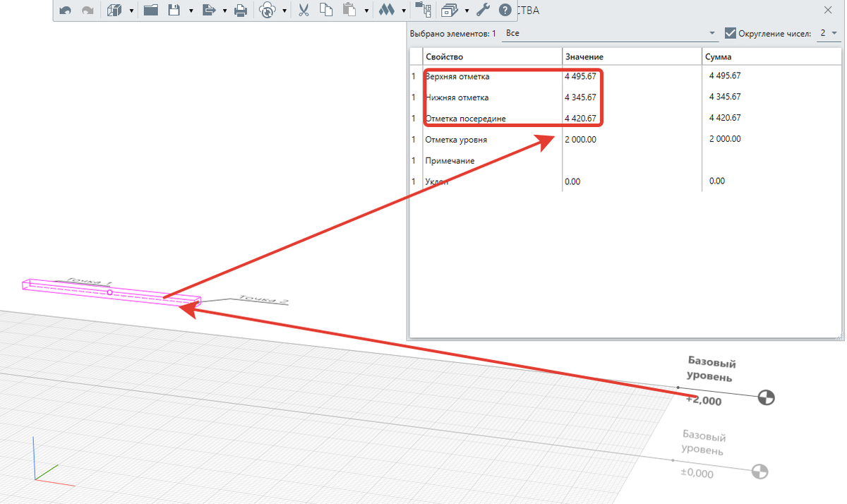Screen dimensions: 847x504
Task: Redo the last undone action
Action: 88,11
